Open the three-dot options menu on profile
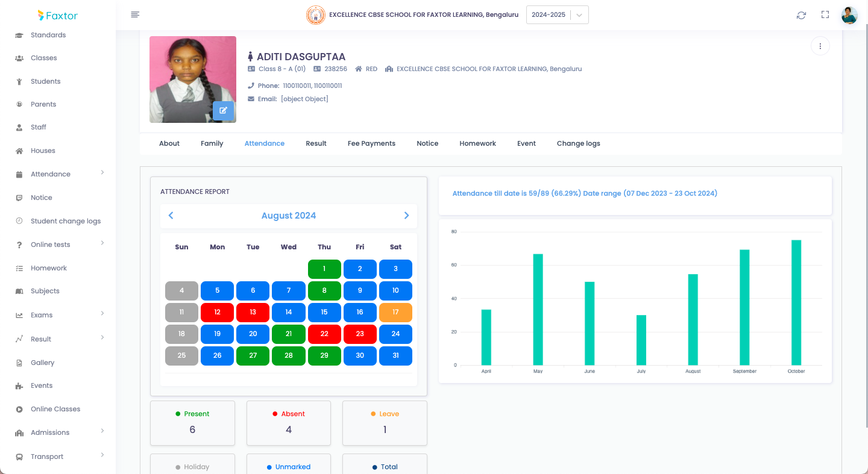 [x=820, y=46]
